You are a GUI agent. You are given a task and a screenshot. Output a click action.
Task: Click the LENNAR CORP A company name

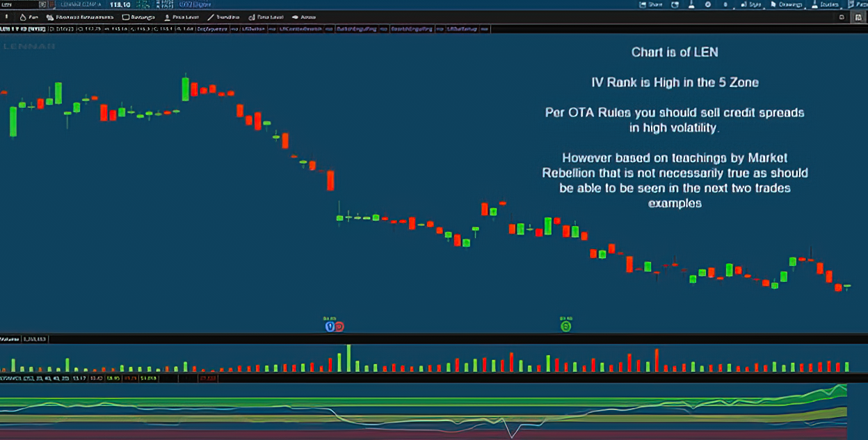[81, 4]
